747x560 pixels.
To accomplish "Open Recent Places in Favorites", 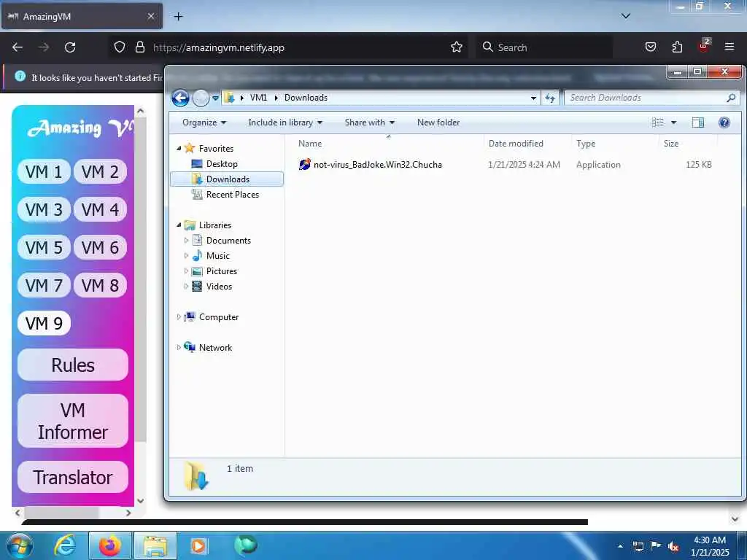I will 233,194.
